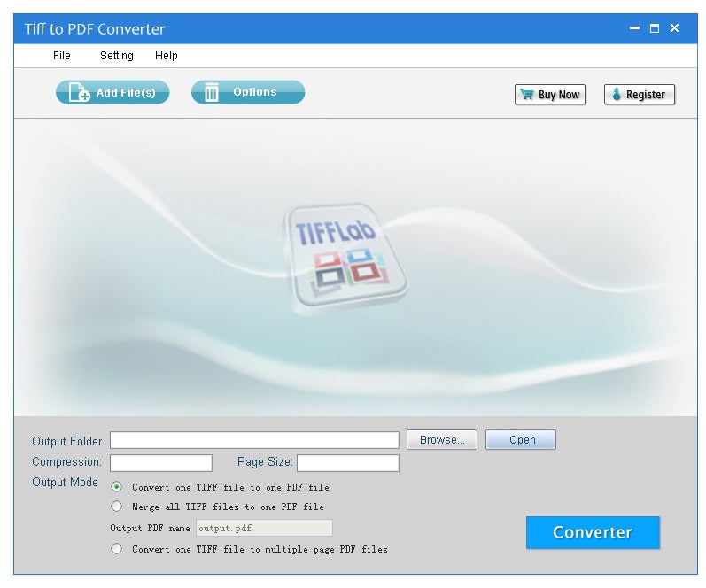Click the Register button
The width and height of the screenshot is (706, 588).
click(640, 95)
